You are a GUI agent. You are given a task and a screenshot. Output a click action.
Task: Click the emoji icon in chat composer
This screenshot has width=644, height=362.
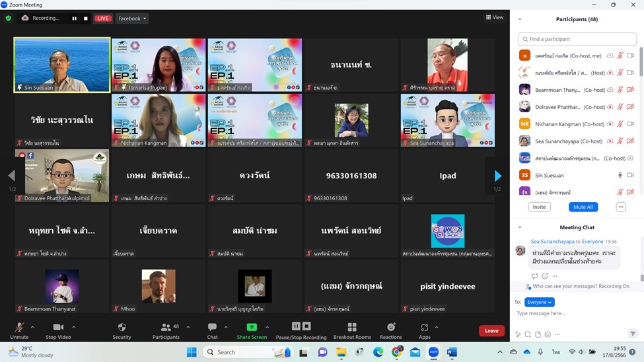(548, 334)
